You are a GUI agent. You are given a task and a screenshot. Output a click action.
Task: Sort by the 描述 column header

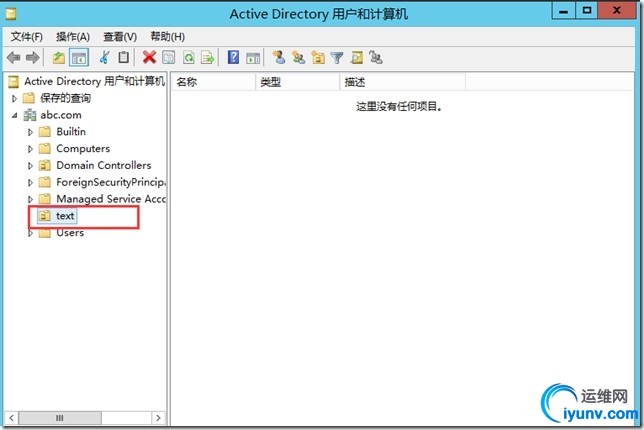403,82
